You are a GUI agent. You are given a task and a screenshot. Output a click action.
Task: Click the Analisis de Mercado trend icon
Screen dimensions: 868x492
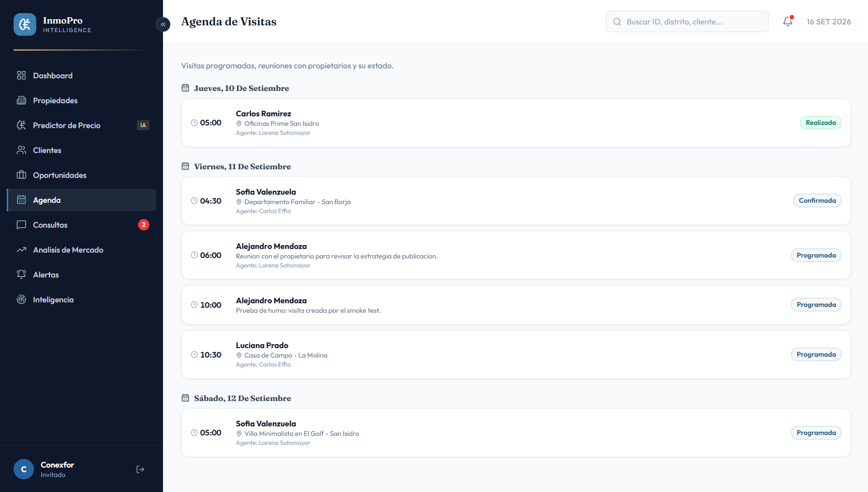pos(21,250)
